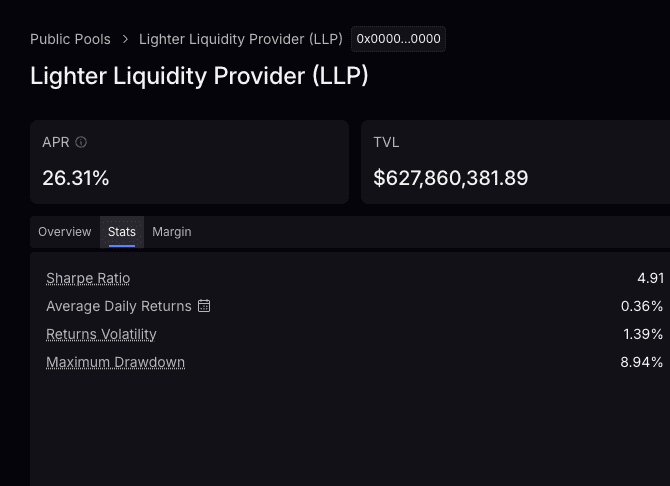Select the Stats tab
This screenshot has height=486, width=670.
[122, 232]
